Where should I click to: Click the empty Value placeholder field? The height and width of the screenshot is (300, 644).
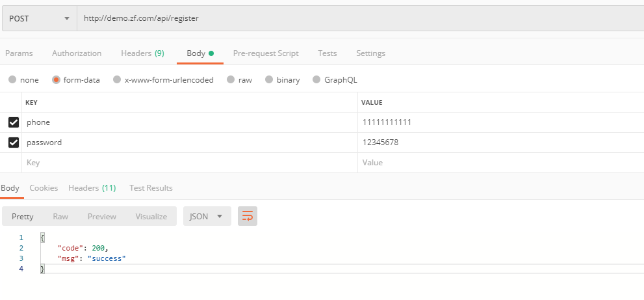click(x=500, y=163)
